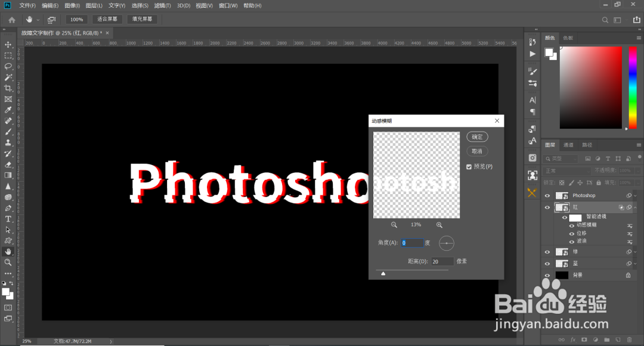The height and width of the screenshot is (346, 644).
Task: Hide the 背景 layer
Action: click(x=547, y=276)
